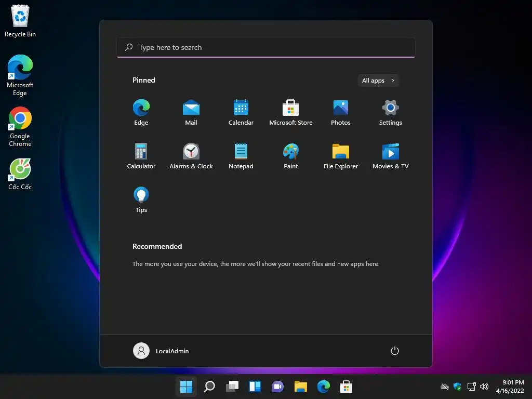Open Microsoft Store from pinned apps
532x399 pixels.
(x=291, y=112)
